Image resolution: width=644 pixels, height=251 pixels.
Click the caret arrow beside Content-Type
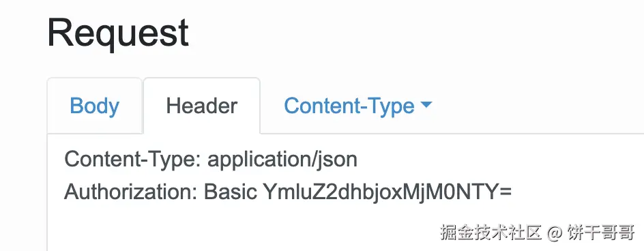tap(427, 105)
